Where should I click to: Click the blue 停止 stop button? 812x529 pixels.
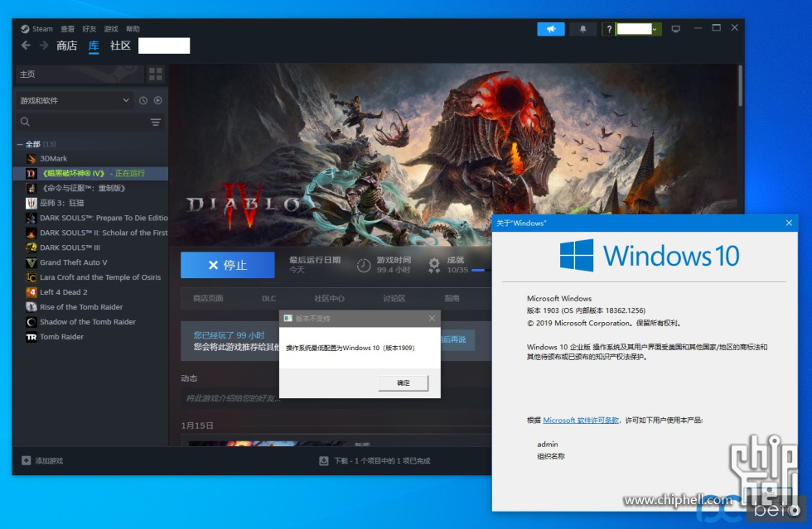click(228, 265)
